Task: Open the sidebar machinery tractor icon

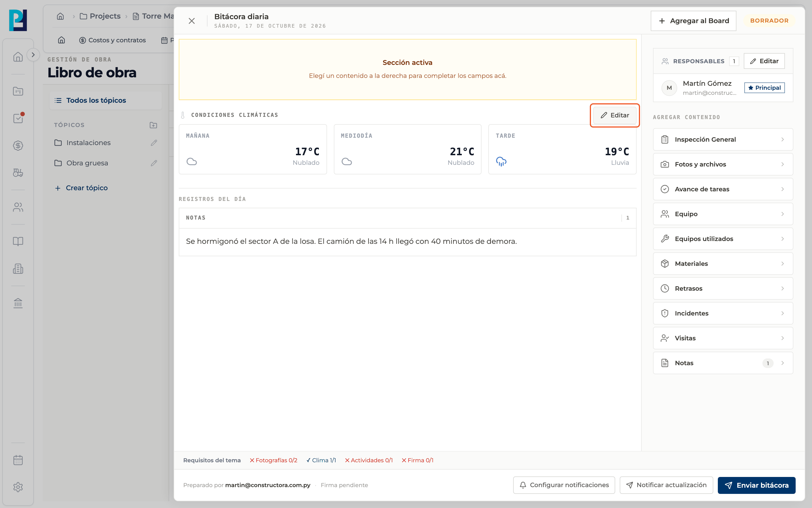Action: pyautogui.click(x=18, y=173)
